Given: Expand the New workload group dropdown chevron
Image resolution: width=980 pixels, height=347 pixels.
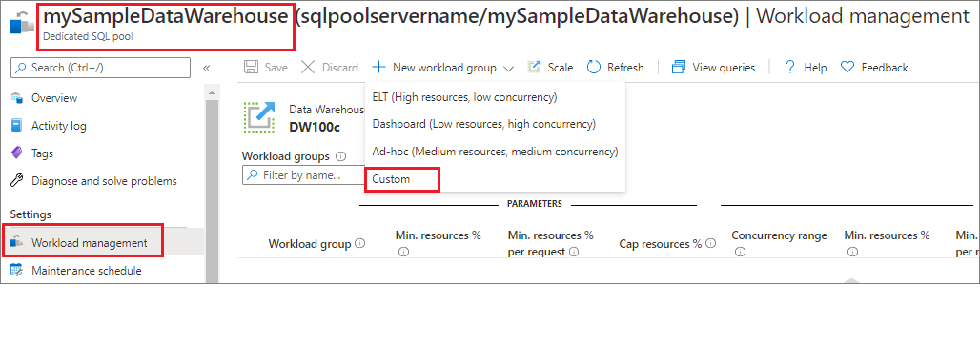Looking at the screenshot, I should (508, 68).
